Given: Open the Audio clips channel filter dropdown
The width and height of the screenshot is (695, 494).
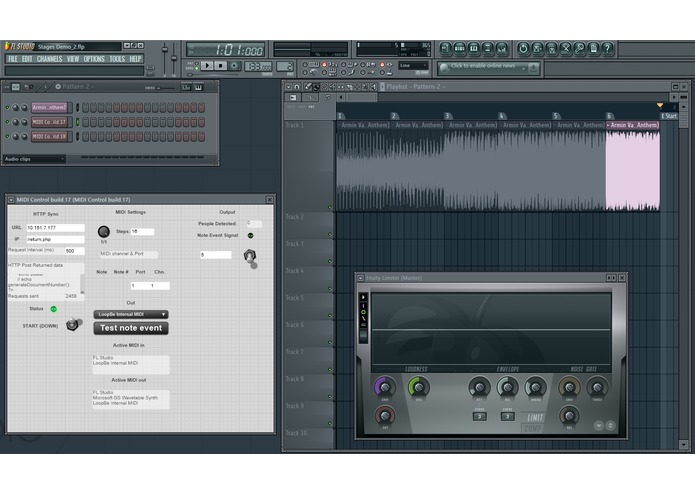Looking at the screenshot, I should pos(35,159).
